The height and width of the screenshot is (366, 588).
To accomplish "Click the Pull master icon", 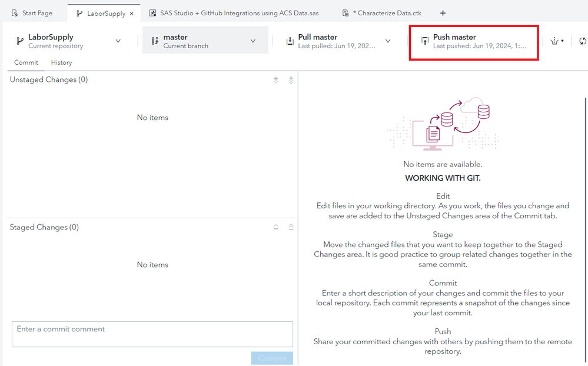I will (x=290, y=41).
